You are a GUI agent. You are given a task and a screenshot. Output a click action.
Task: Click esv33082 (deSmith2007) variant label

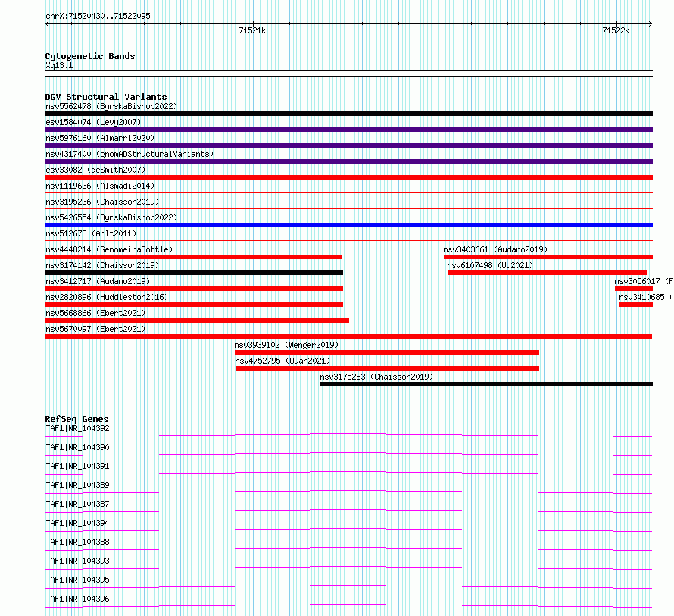pyautogui.click(x=95, y=170)
